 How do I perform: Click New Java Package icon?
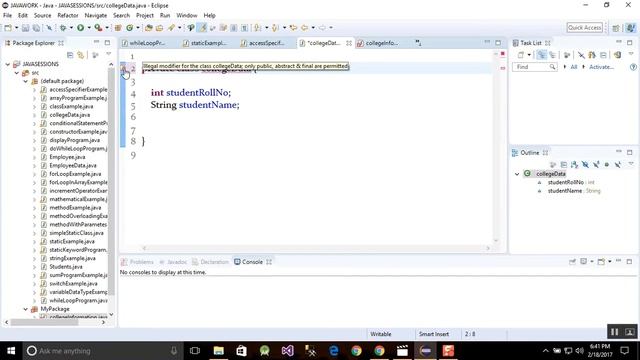118,28
